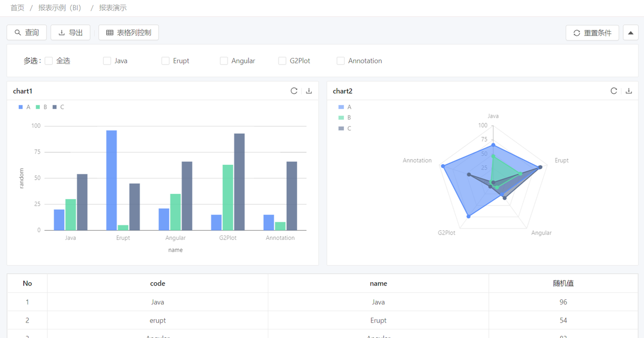Click the chart1 panel title
Viewport: 644px width, 338px height.
pyautogui.click(x=23, y=91)
